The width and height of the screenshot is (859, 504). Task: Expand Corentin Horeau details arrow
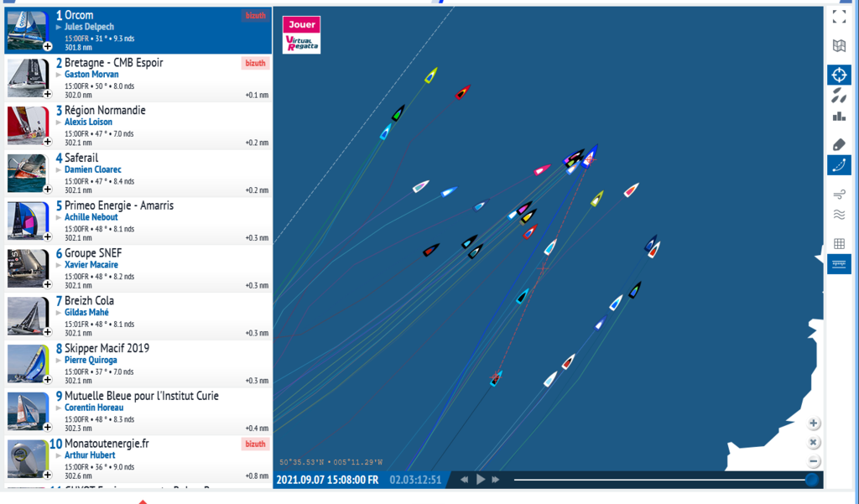(59, 408)
